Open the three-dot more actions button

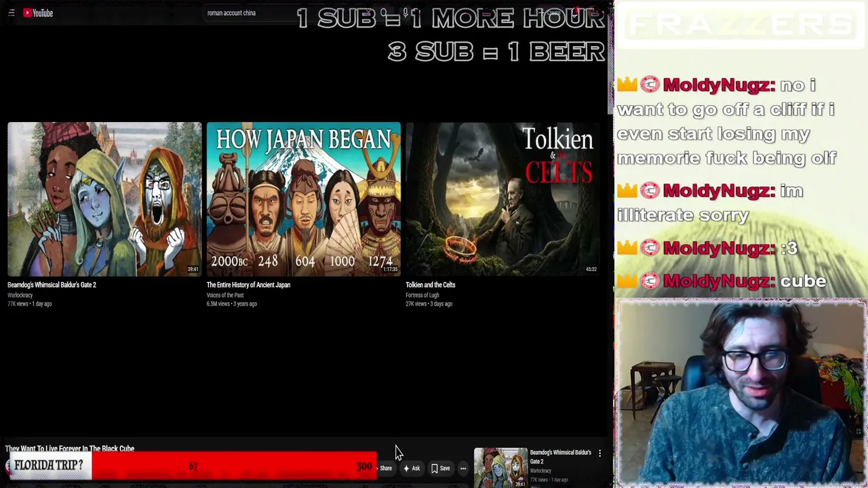point(463,468)
